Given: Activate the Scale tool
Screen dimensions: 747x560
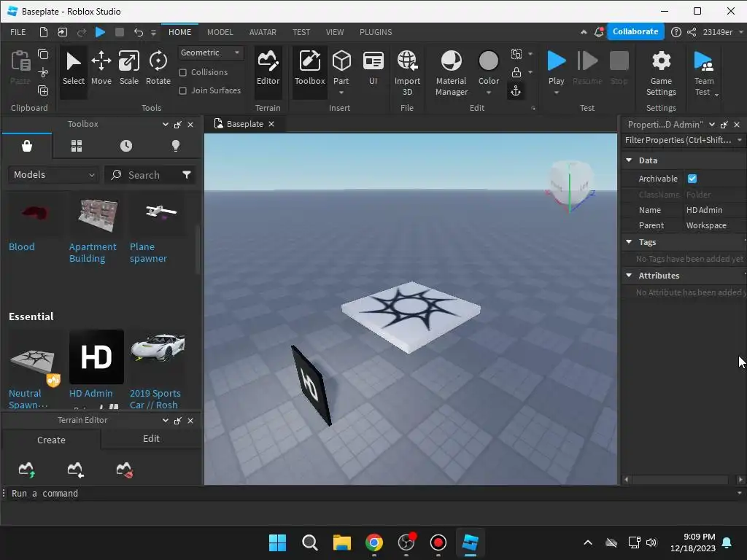Looking at the screenshot, I should 128,69.
